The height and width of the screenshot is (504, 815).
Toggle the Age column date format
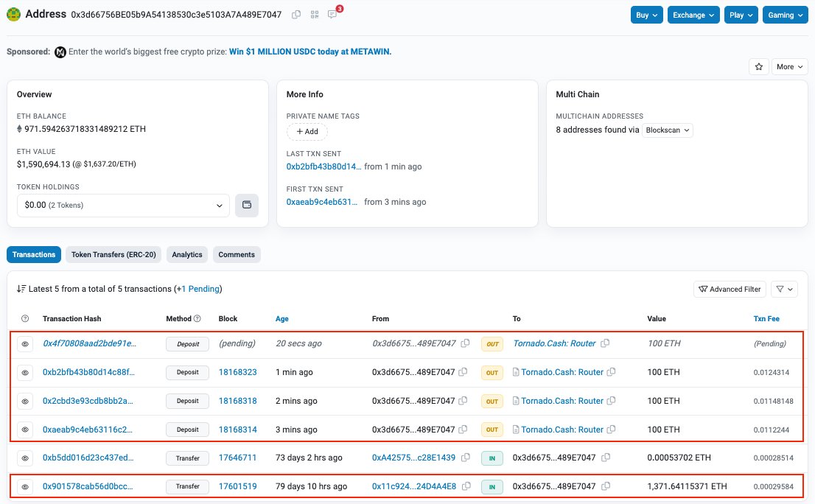(x=281, y=318)
